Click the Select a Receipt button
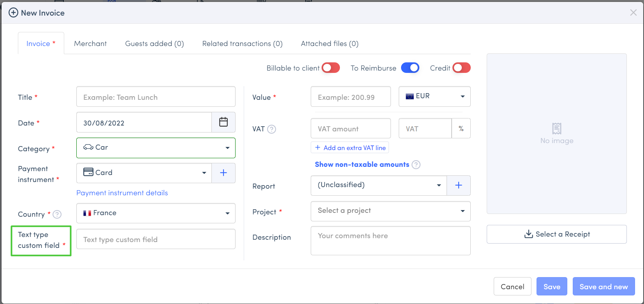The image size is (644, 304). click(x=556, y=234)
